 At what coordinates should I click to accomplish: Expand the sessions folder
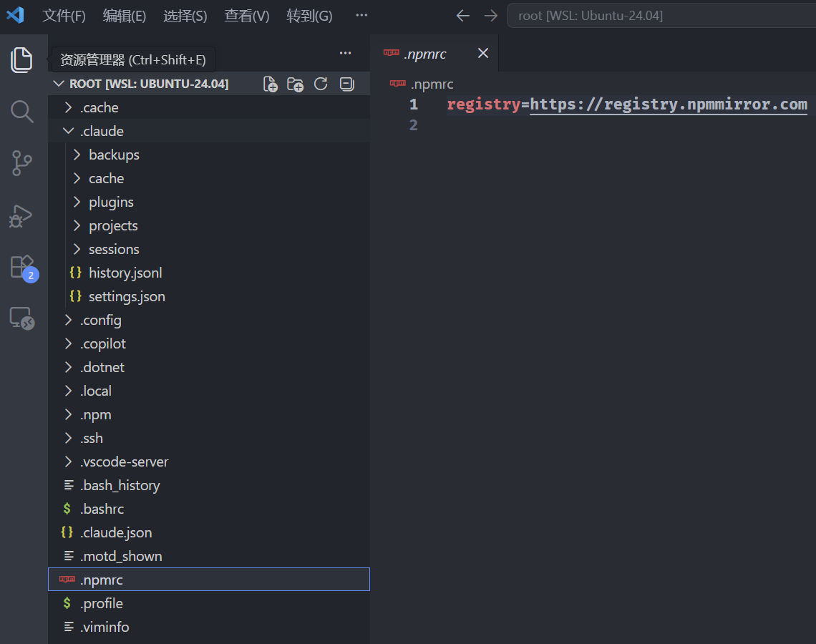[x=209, y=249]
